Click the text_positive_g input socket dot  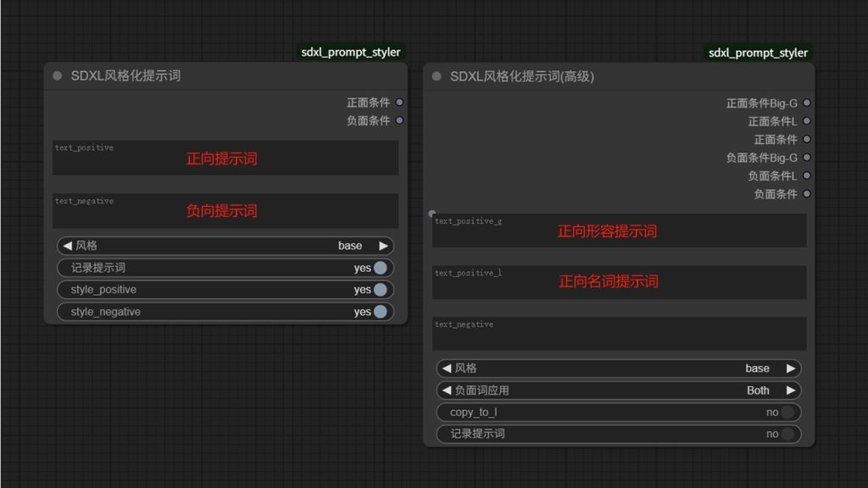431,213
